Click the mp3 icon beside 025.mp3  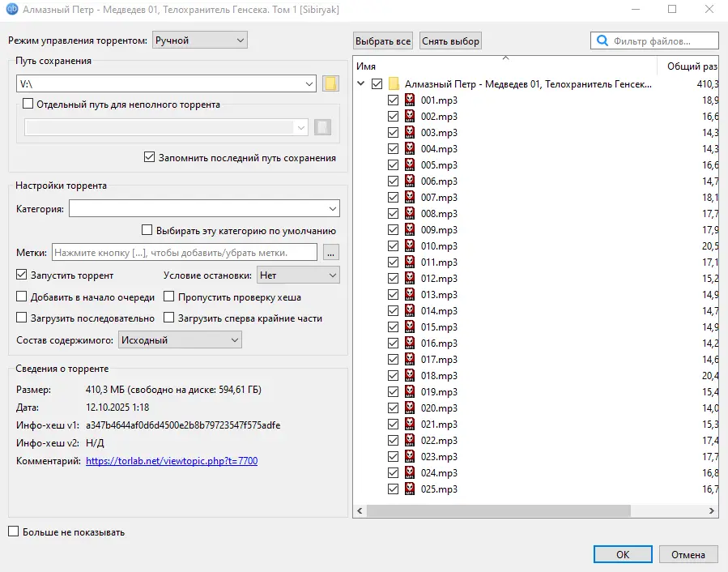coord(411,489)
